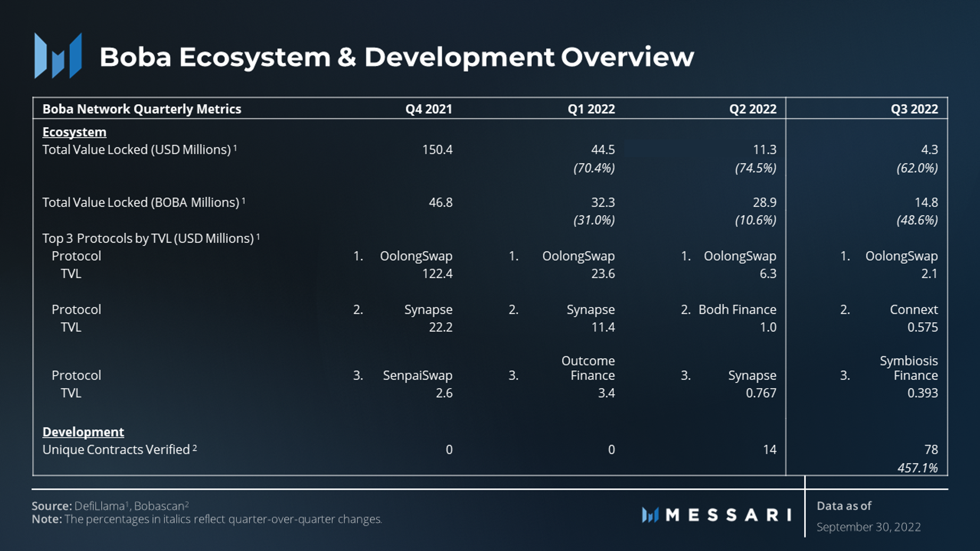Click the Unique Contracts Verified label
This screenshot has width=980, height=551.
(116, 450)
